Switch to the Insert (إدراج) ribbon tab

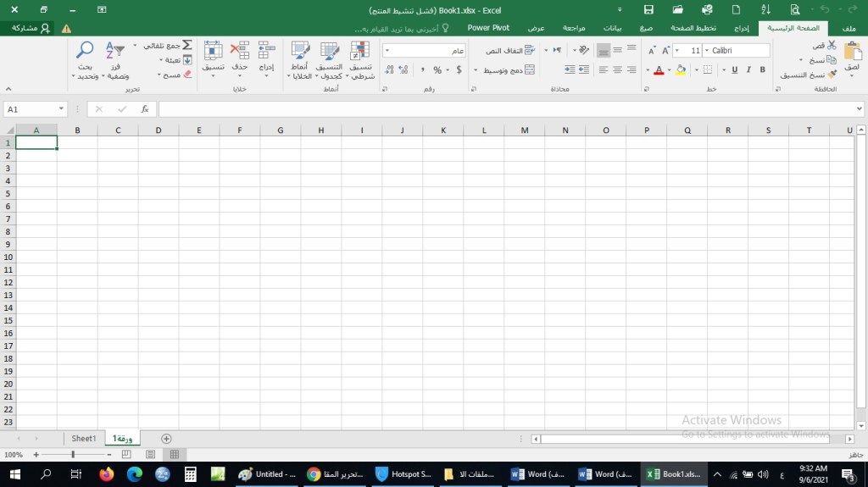(x=742, y=28)
